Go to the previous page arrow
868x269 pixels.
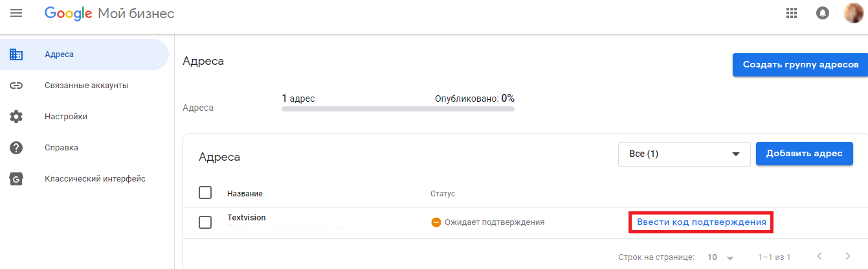[x=819, y=257]
